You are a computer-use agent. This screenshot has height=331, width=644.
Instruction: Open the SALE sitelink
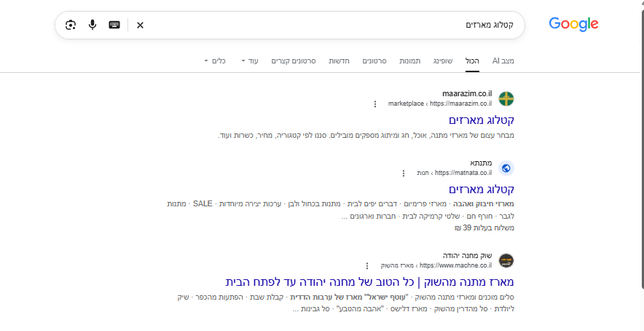click(x=203, y=204)
